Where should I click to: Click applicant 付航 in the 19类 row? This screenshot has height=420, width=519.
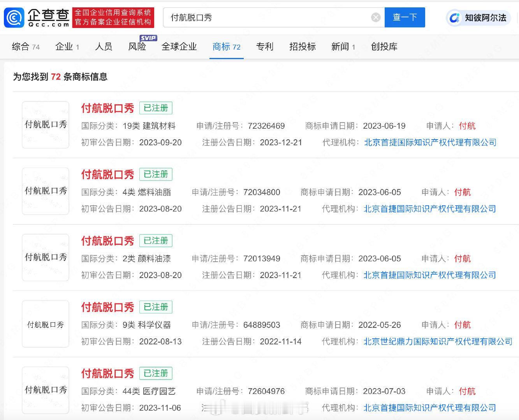[467, 126]
